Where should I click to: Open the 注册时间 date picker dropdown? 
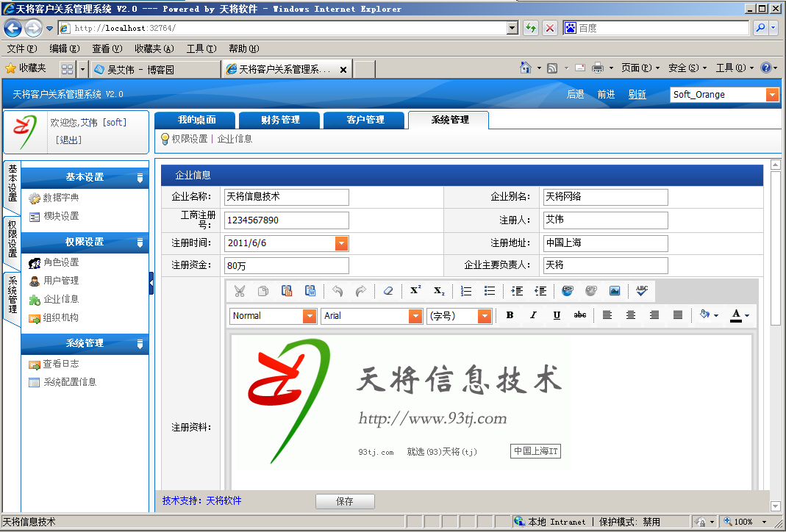click(x=341, y=243)
